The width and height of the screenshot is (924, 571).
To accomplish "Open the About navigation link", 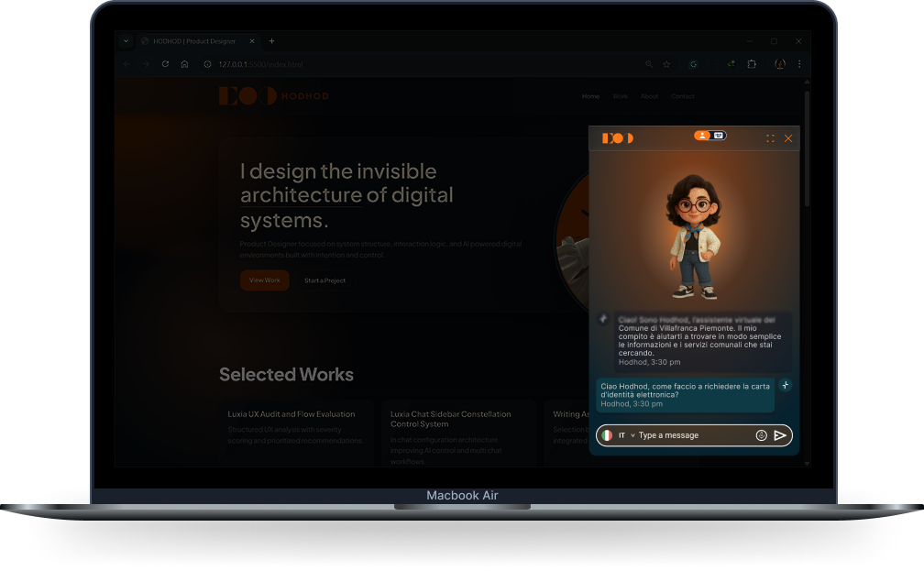I will [x=649, y=96].
